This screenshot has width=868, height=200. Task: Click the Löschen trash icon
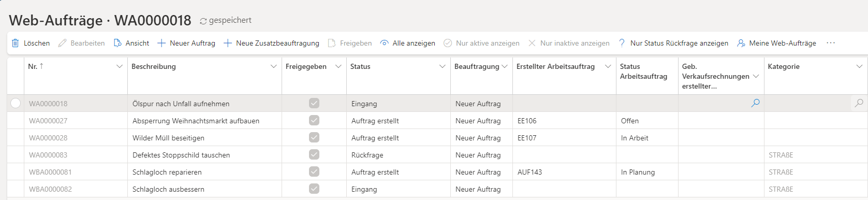click(16, 43)
